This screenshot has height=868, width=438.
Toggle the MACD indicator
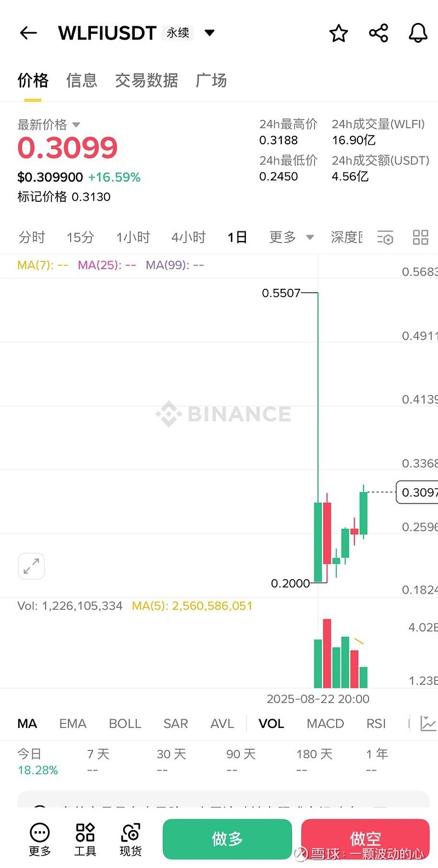[x=325, y=724]
